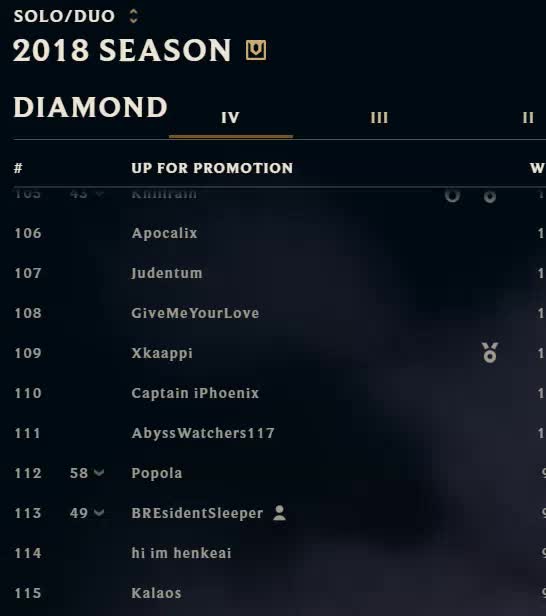Click the down chevron beside 49 in row 113

[99, 512]
